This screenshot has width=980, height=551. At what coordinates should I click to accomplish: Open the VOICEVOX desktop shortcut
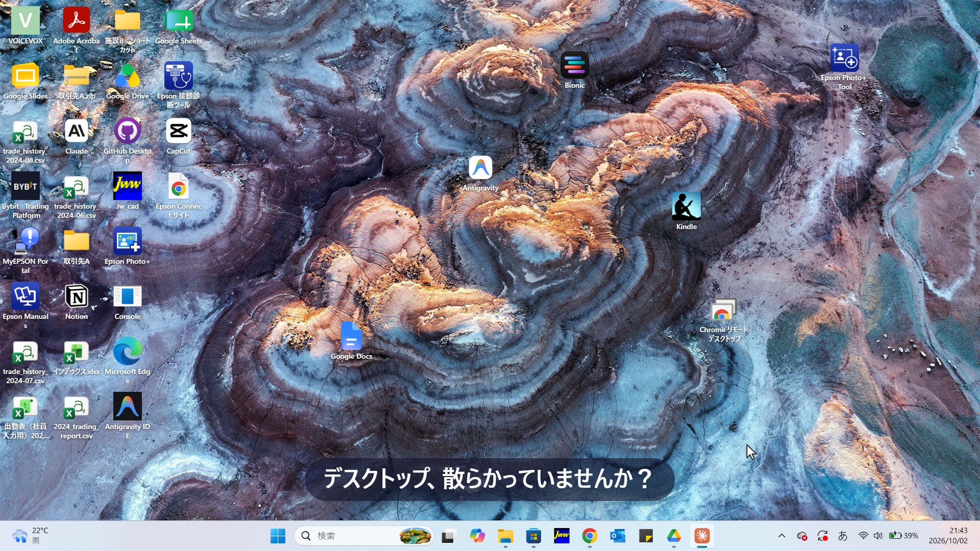[x=26, y=26]
